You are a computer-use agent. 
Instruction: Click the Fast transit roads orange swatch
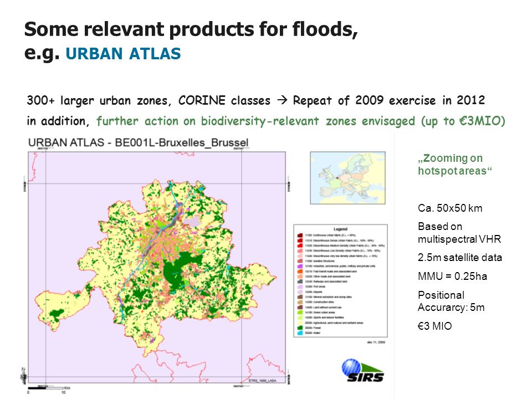(x=300, y=272)
